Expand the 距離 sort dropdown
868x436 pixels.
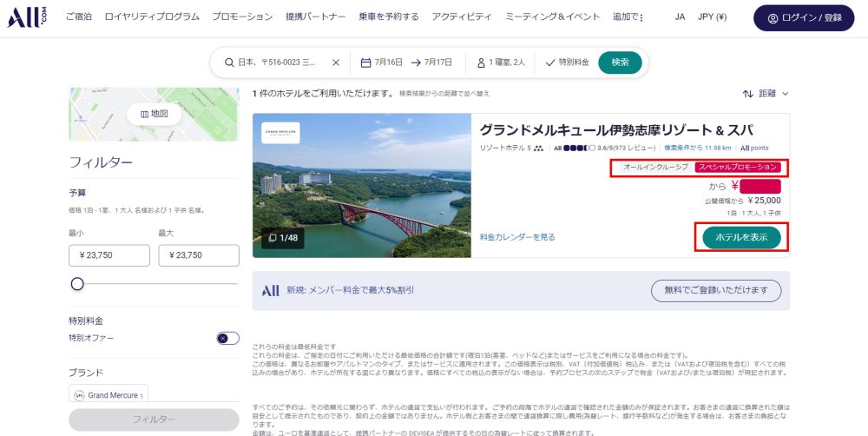(x=774, y=94)
